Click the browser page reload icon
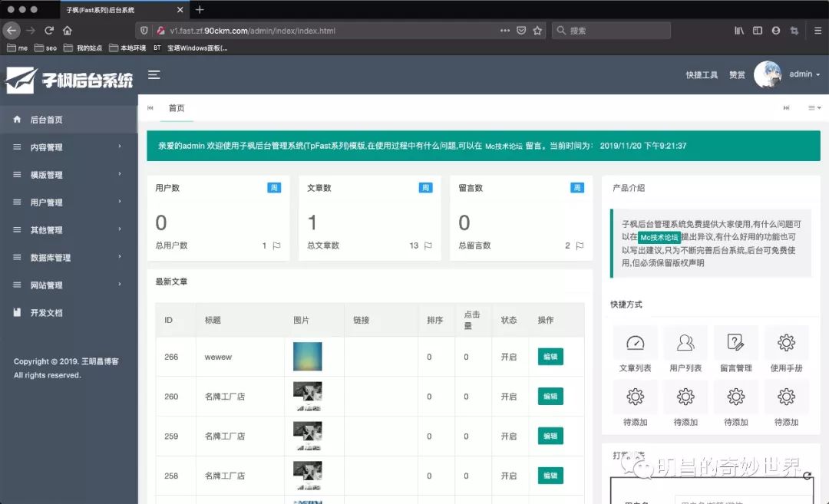 click(48, 30)
